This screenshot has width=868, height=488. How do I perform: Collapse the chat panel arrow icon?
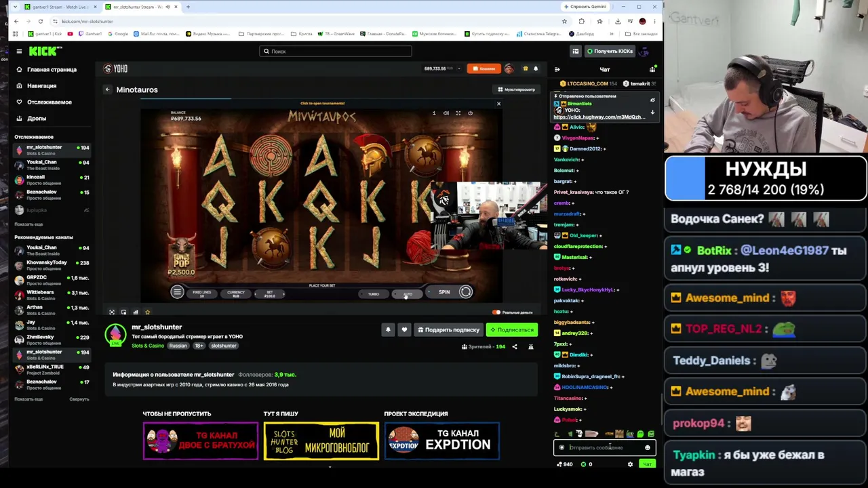[x=557, y=70]
